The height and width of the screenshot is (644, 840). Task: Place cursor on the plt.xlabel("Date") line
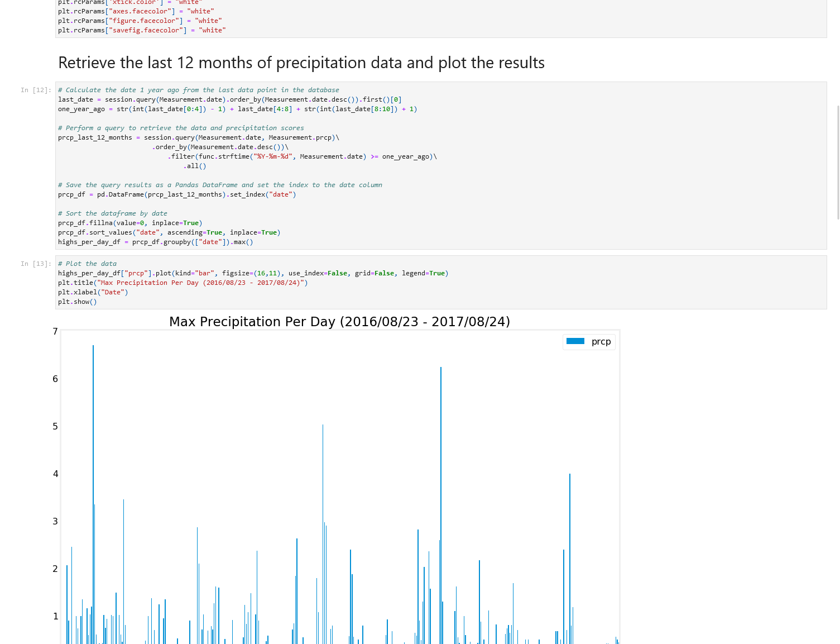(x=93, y=292)
